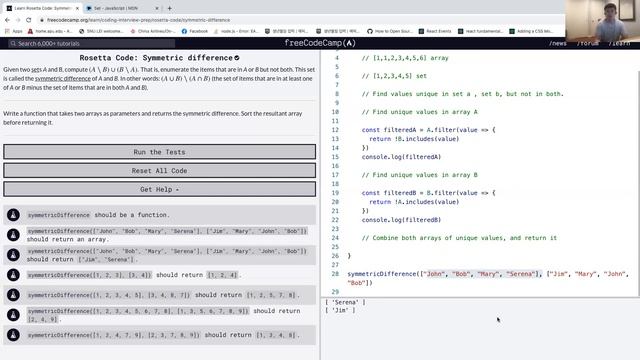The height and width of the screenshot is (360, 640).
Task: Click line number 26 in editor gutter
Action: click(335, 256)
